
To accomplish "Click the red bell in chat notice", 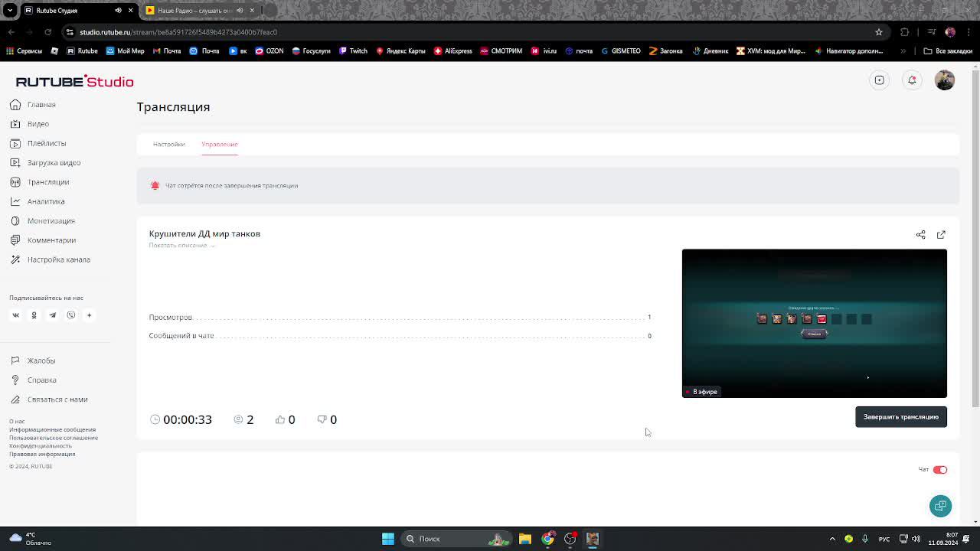I will [x=155, y=186].
